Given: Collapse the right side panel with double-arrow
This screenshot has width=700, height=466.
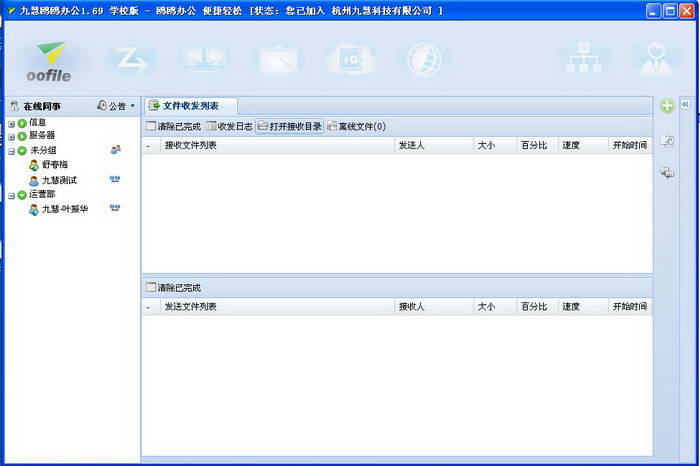Looking at the screenshot, I should point(685,104).
